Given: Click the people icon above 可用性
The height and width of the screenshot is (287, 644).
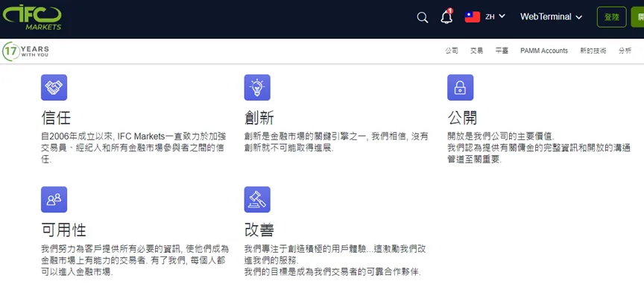Looking at the screenshot, I should pos(54,200).
